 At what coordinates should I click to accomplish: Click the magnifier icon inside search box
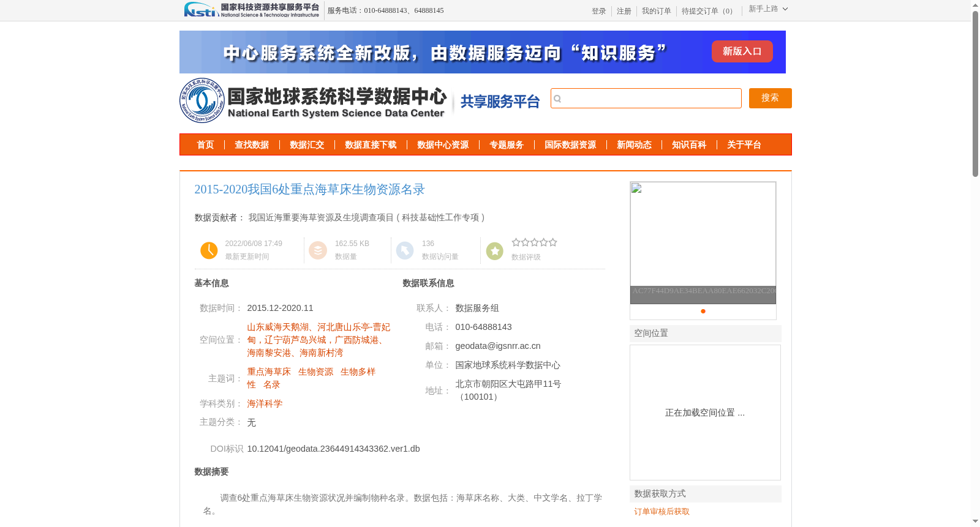[557, 99]
